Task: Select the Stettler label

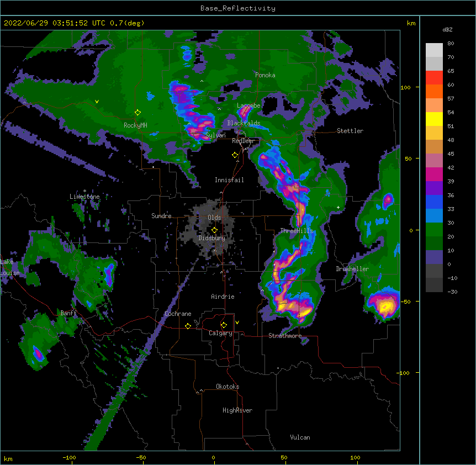Action: coord(350,131)
